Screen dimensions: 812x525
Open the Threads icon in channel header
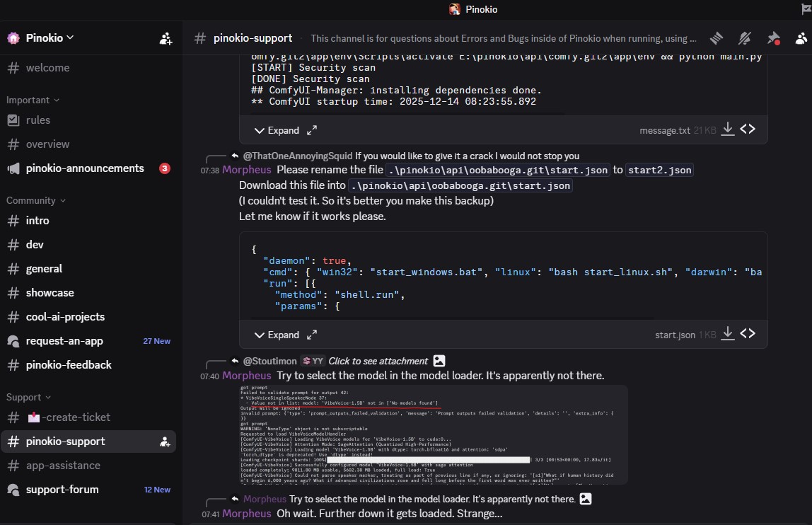pyautogui.click(x=717, y=38)
